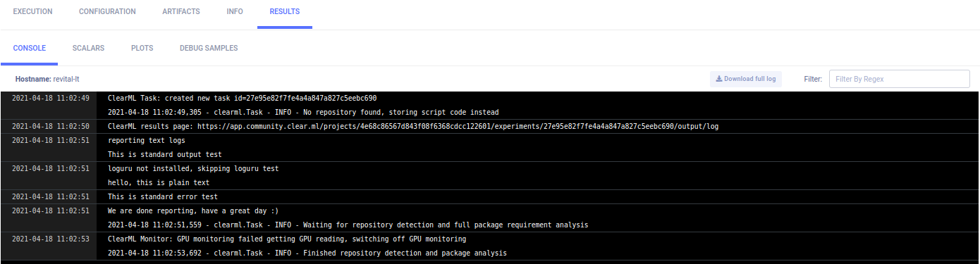Select the GPU monitoring failed log line
Viewport: 980px width, 264px height.
(x=287, y=239)
